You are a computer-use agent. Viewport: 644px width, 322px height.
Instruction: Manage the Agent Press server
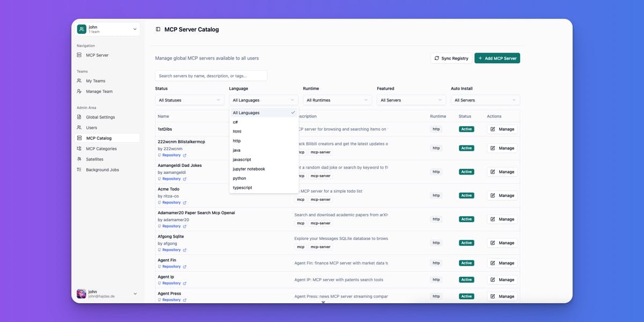tap(502, 296)
